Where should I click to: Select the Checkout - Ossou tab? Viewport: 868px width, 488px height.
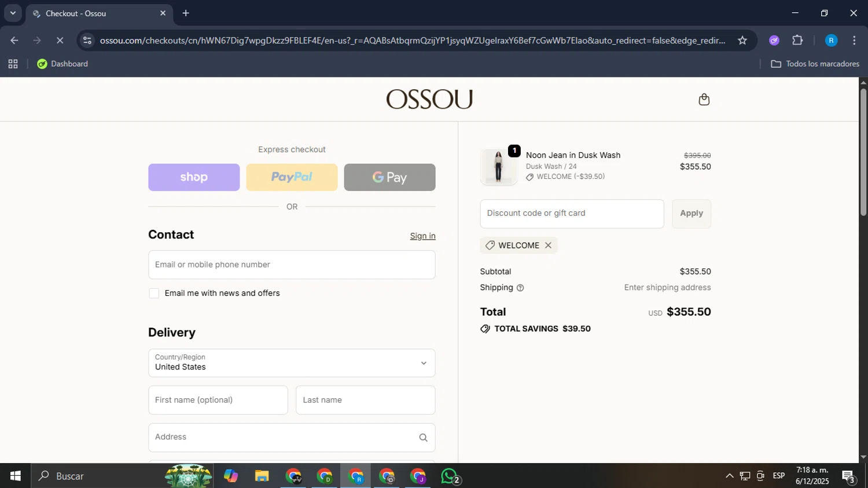click(98, 13)
